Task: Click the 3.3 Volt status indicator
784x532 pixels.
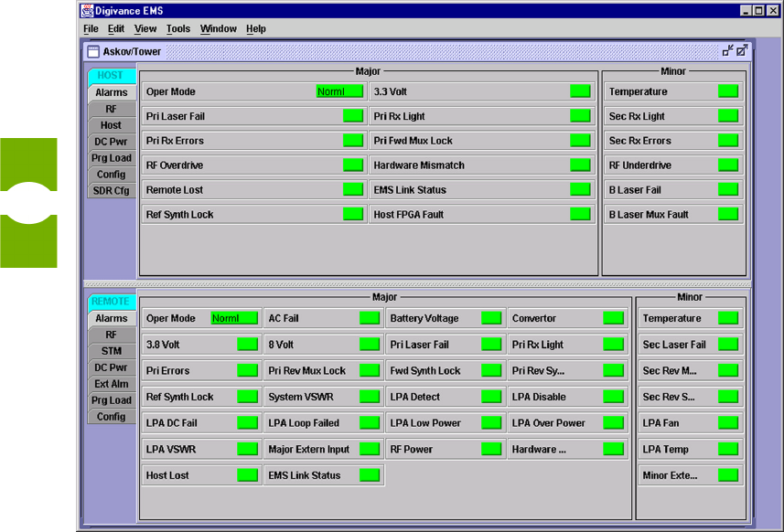Action: click(x=581, y=91)
